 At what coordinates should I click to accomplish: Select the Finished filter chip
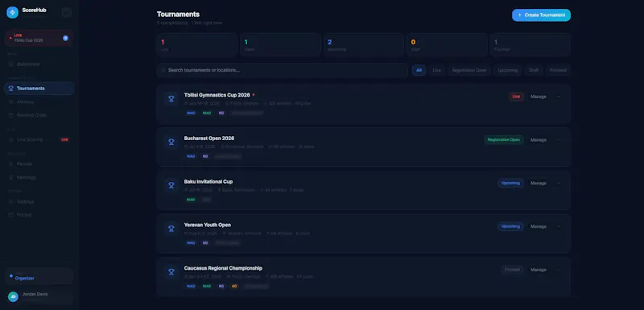[x=558, y=70]
